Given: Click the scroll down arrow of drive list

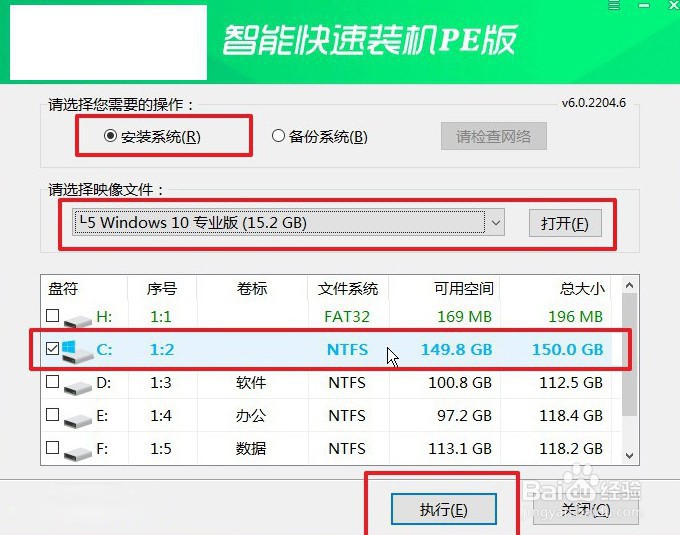Looking at the screenshot, I should (x=630, y=456).
